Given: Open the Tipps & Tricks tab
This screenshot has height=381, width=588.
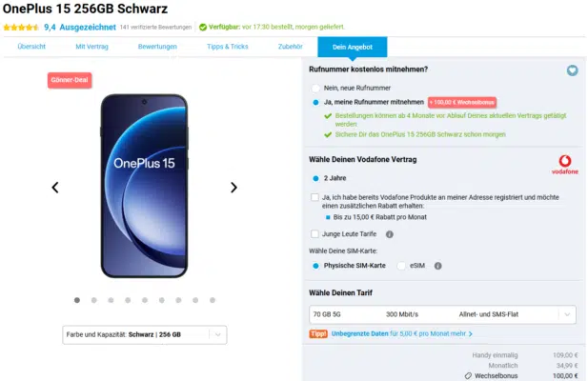Looking at the screenshot, I should [x=229, y=47].
